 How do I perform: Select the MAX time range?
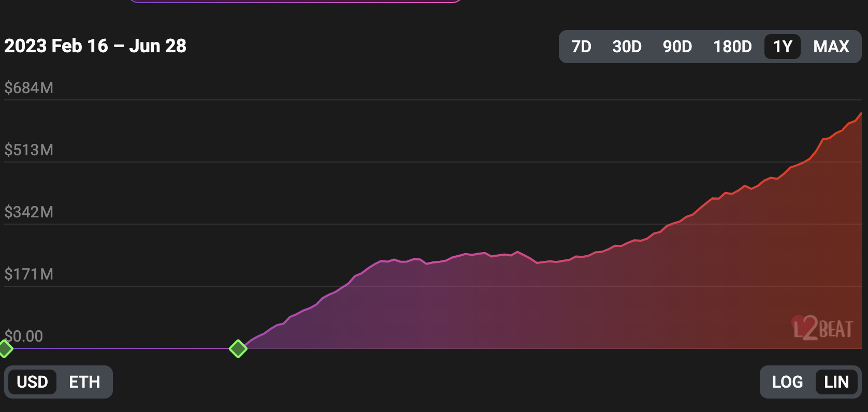coord(831,47)
